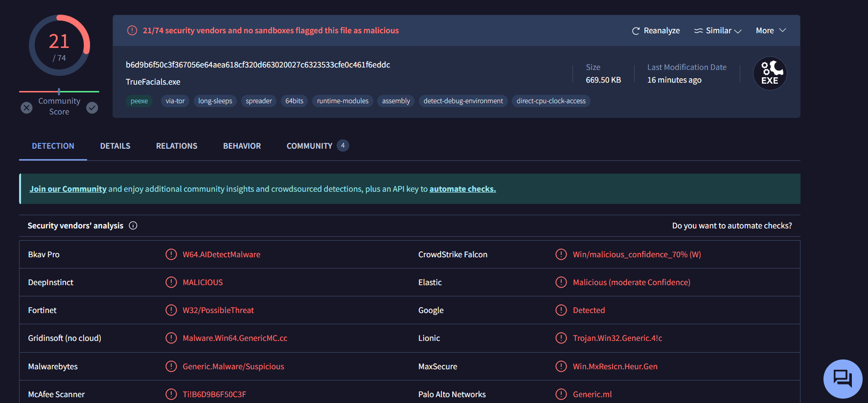Screen dimensions: 868x403
Task: Click the 21/74 detection score gauge
Action: pyautogui.click(x=59, y=45)
